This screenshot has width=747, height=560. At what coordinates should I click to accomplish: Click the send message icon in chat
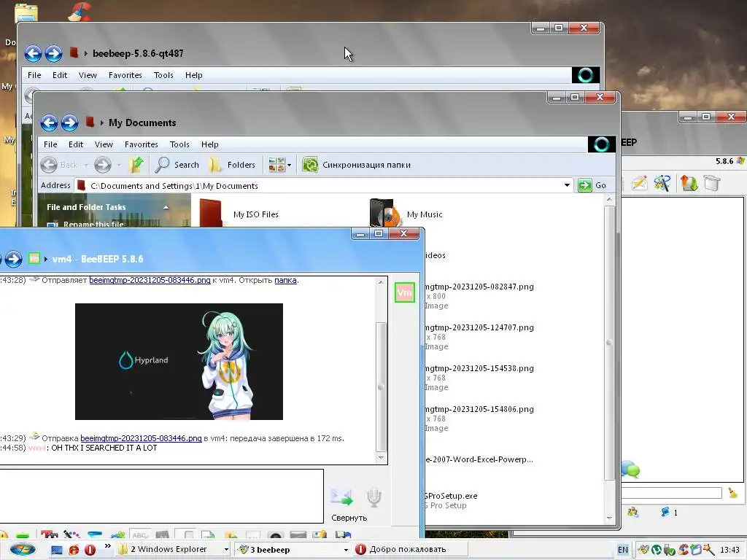[341, 497]
